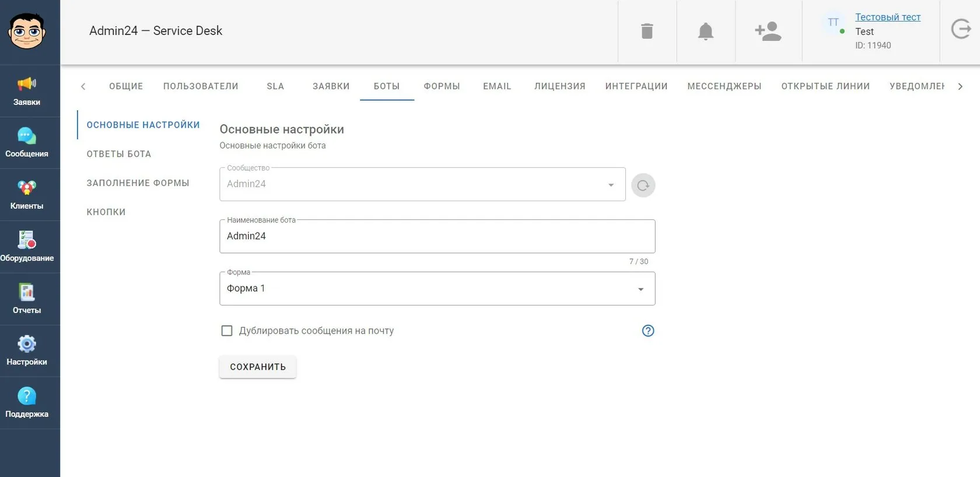Switch to the ОБЩИЕ tab
This screenshot has height=477, width=980.
[126, 86]
